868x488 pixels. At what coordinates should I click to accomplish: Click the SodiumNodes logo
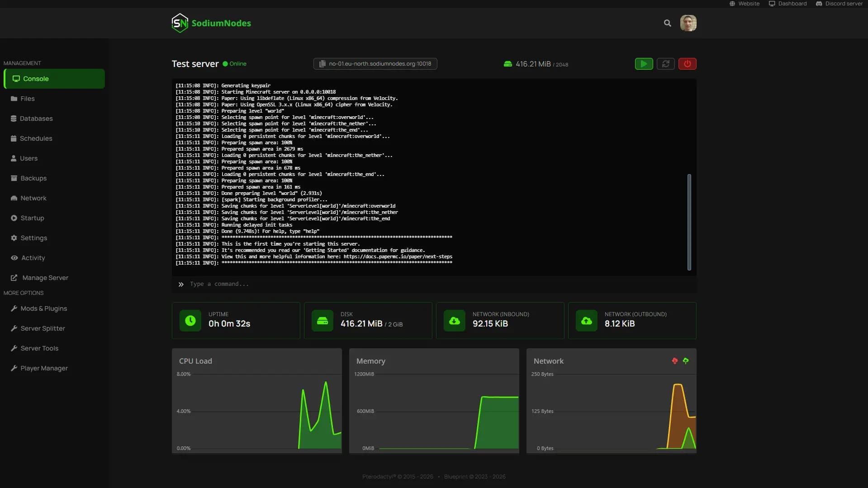(x=211, y=23)
